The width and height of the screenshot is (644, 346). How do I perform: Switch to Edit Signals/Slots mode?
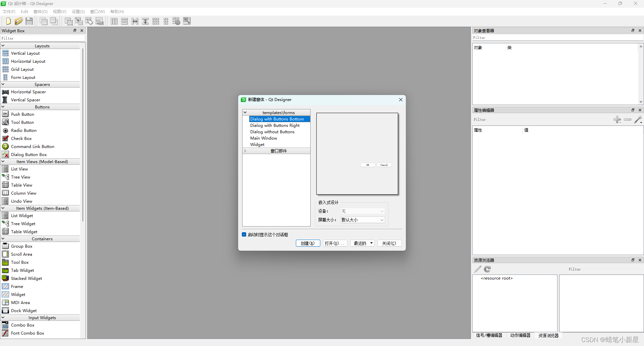[79, 21]
